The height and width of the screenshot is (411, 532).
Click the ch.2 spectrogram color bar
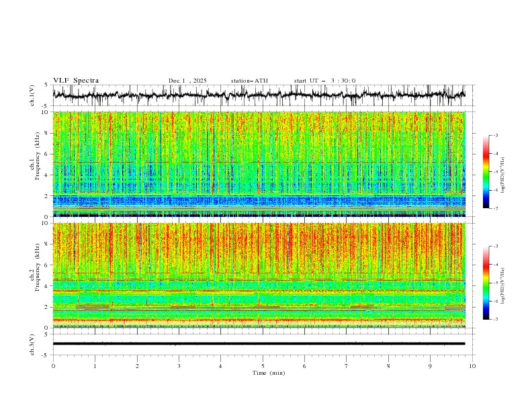click(486, 283)
